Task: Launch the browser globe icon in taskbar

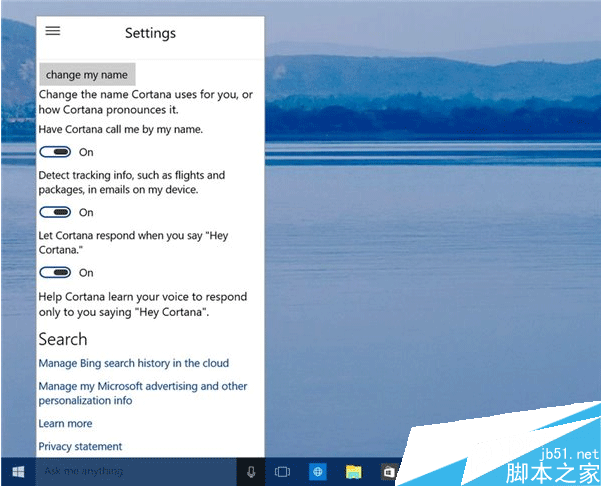Action: [x=318, y=471]
